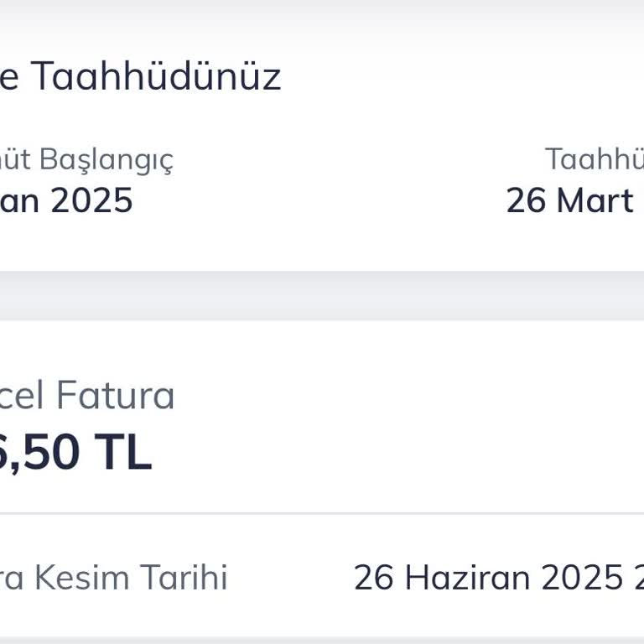Tap the start date ending in 2025
The width and height of the screenshot is (644, 644).
(66, 200)
